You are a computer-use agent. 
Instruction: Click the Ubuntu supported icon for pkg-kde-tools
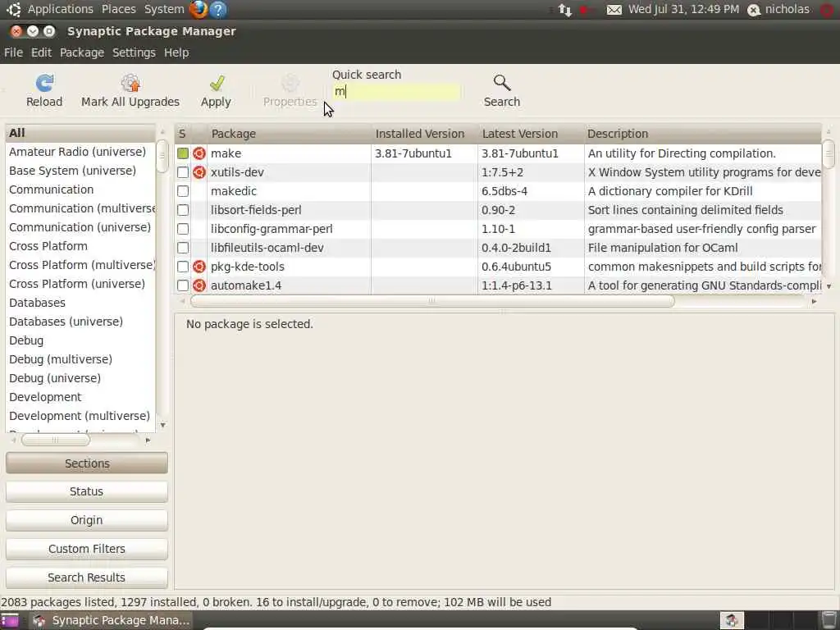[199, 267]
